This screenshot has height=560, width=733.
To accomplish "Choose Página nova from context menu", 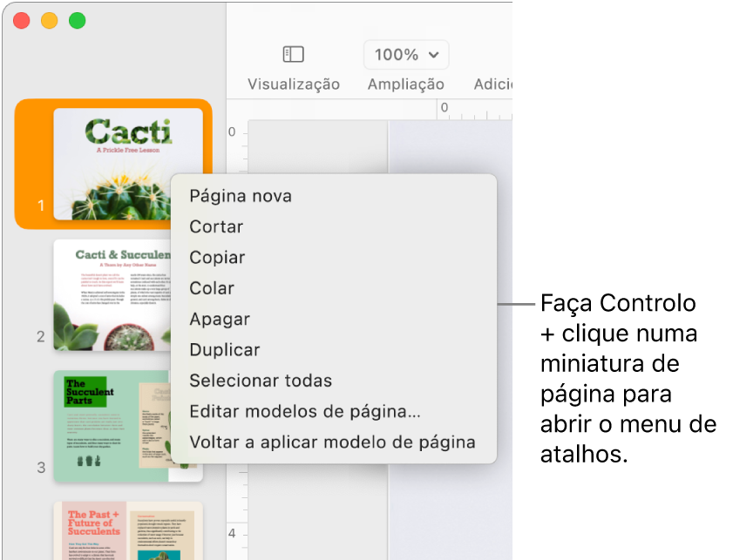I will [x=334, y=196].
